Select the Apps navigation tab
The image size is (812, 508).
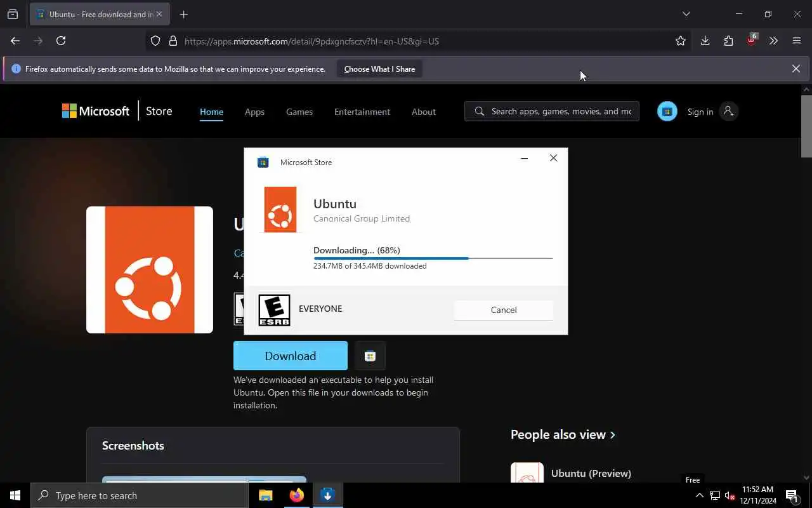pyautogui.click(x=254, y=112)
